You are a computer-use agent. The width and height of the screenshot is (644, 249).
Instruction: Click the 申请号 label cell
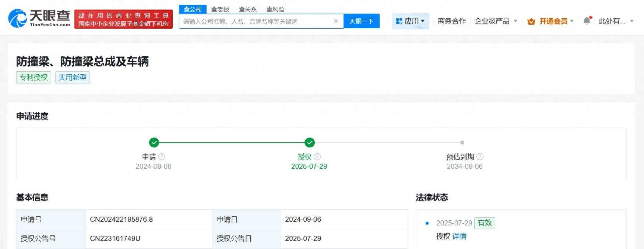(51, 220)
